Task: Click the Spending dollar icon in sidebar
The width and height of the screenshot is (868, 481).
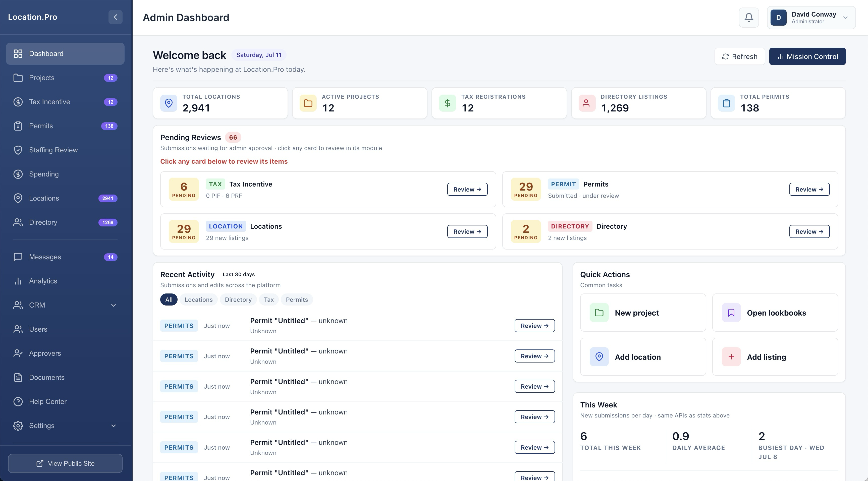Action: 18,174
